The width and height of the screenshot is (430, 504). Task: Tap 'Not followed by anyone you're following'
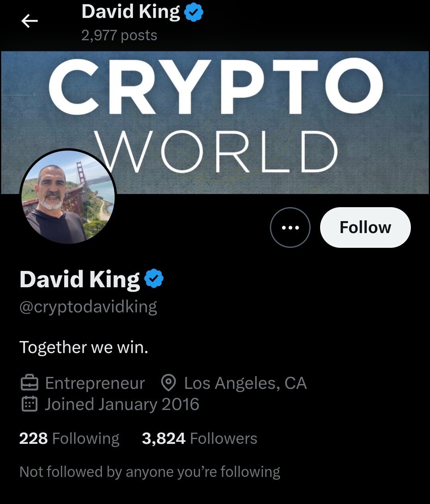150,472
